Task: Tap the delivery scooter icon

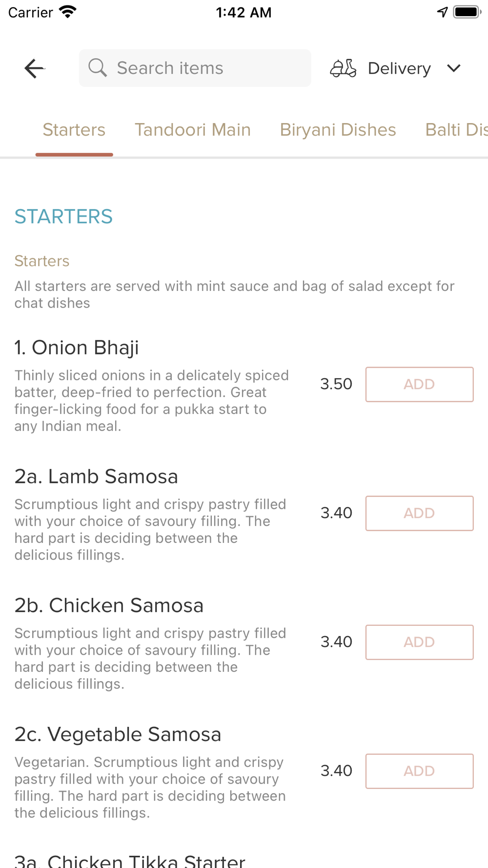Action: point(343,68)
